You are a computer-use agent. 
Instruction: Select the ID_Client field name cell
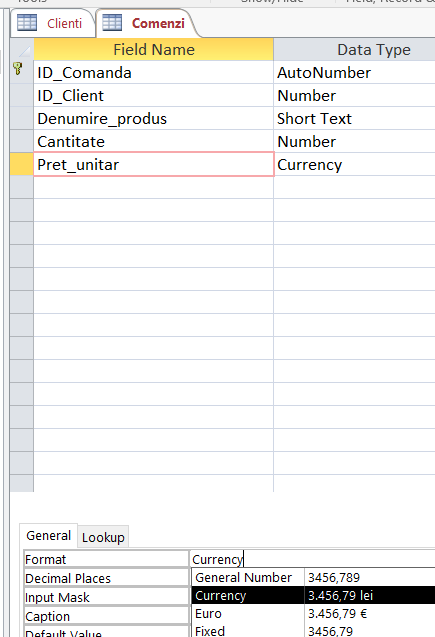tap(154, 95)
